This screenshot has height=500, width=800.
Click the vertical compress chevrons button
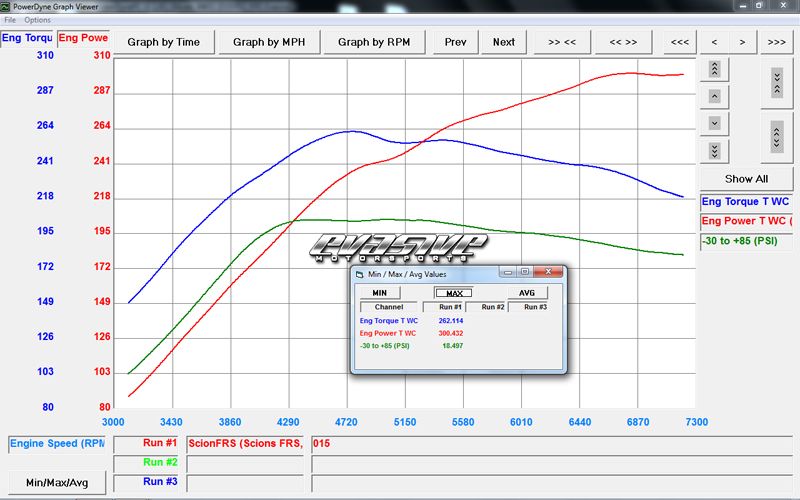tap(777, 83)
